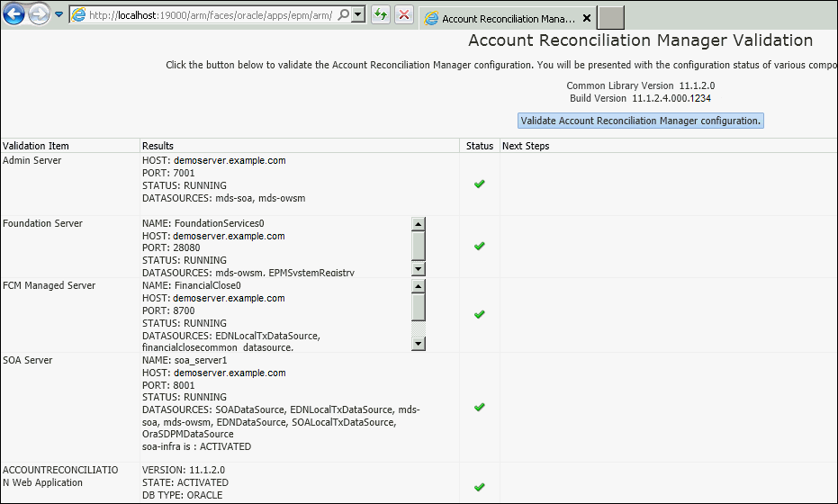Click PORT: 8700 text
The image size is (838, 504).
168,310
